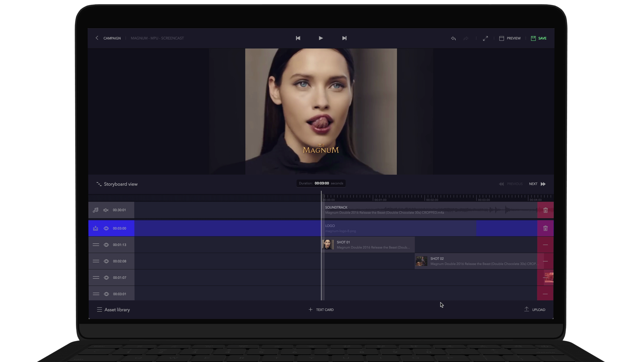Toggle visibility of the 00:01:13 track
Image resolution: width=644 pixels, height=362 pixels.
click(x=106, y=245)
